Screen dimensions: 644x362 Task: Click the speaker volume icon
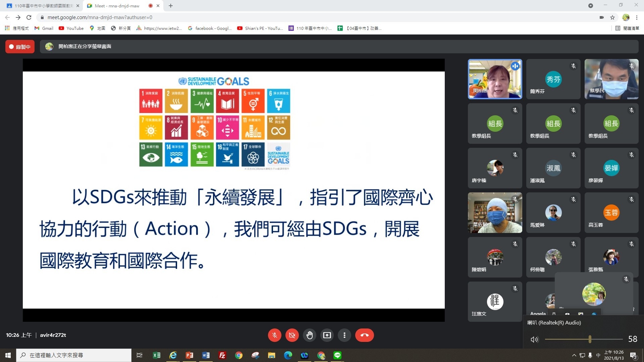[534, 340]
